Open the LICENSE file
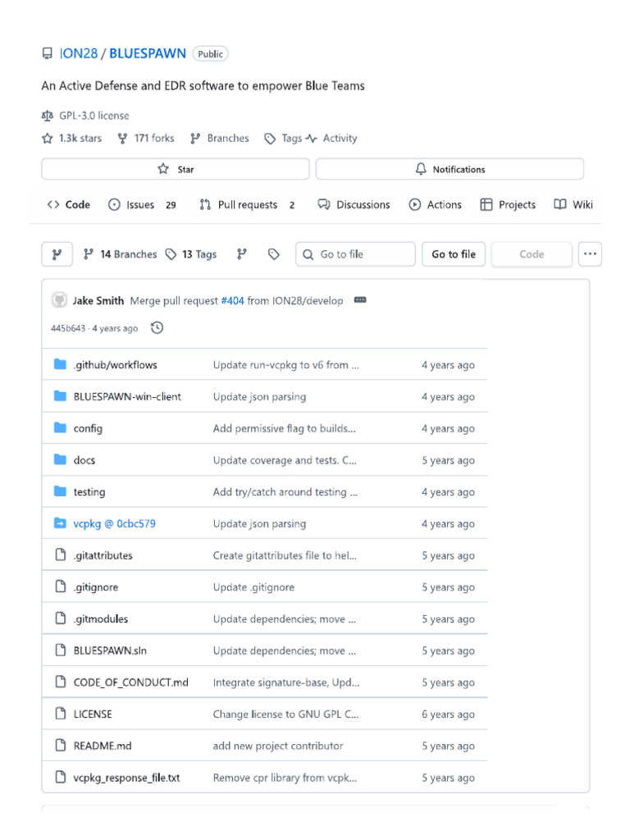The width and height of the screenshot is (630, 840). pyautogui.click(x=93, y=714)
